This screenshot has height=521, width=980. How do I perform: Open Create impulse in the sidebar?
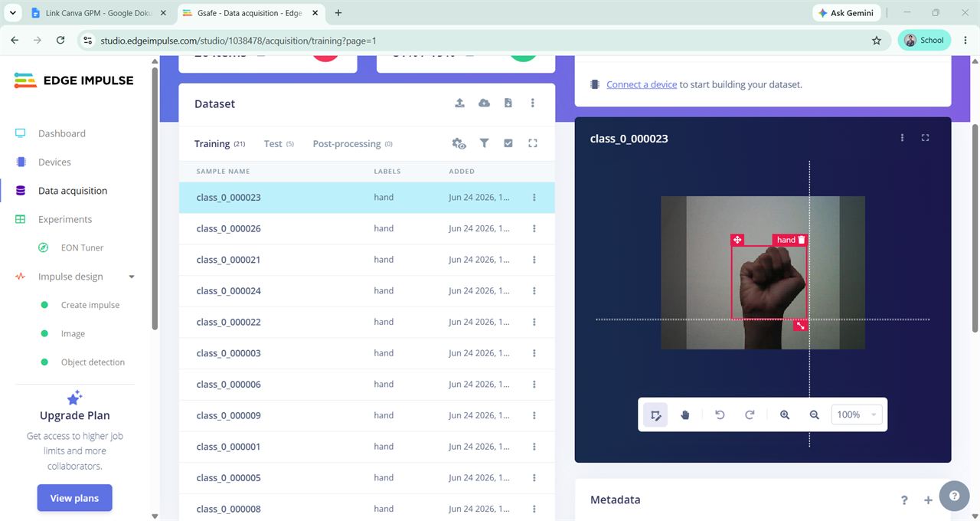pos(90,305)
